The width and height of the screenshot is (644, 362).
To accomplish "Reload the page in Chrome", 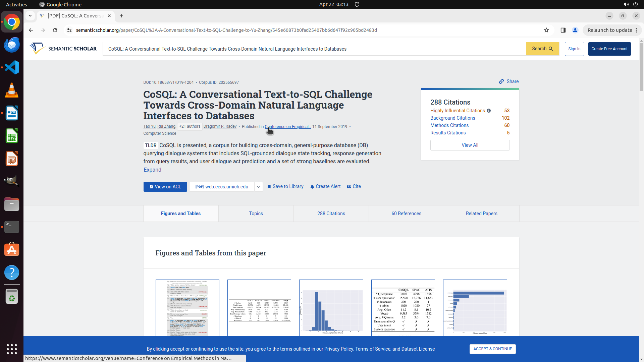I will click(55, 30).
